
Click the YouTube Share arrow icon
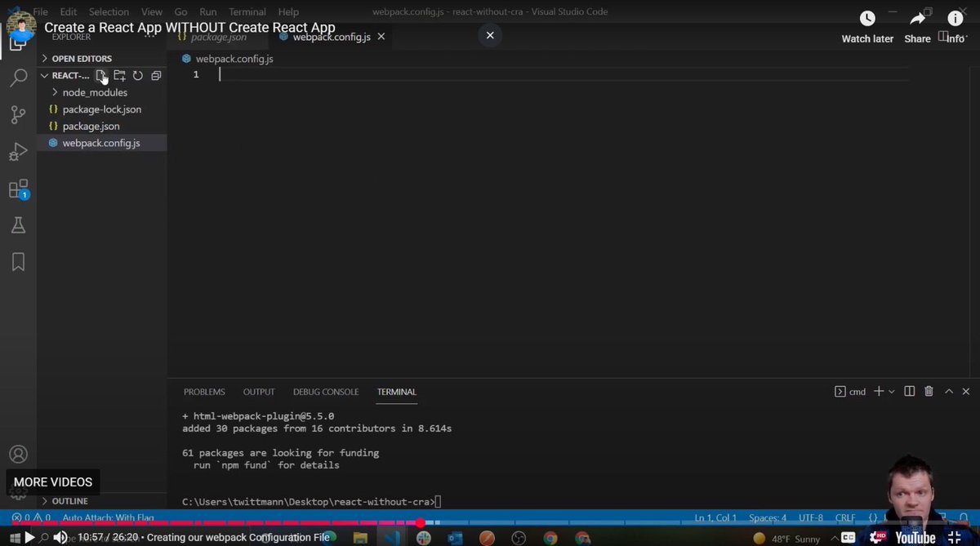[917, 19]
